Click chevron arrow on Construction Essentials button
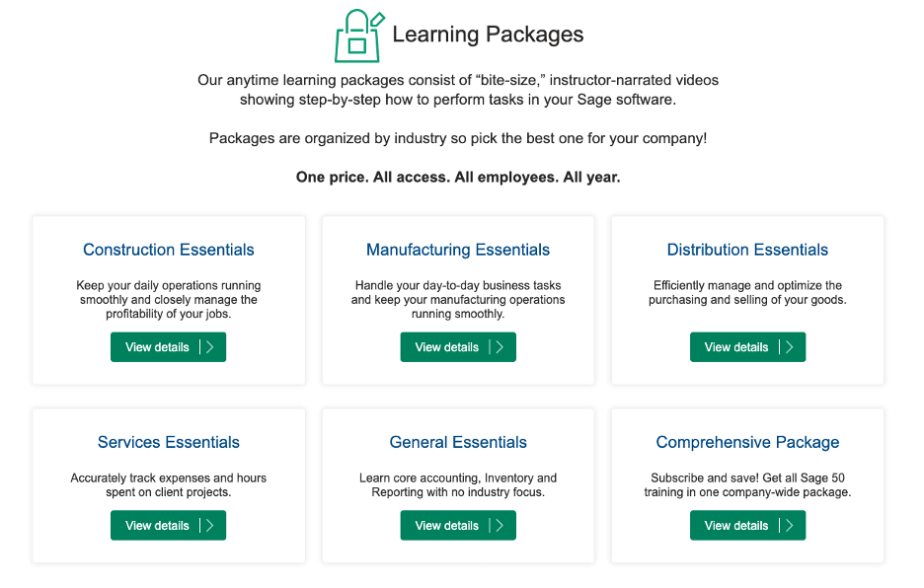This screenshot has width=924, height=588. (x=210, y=347)
